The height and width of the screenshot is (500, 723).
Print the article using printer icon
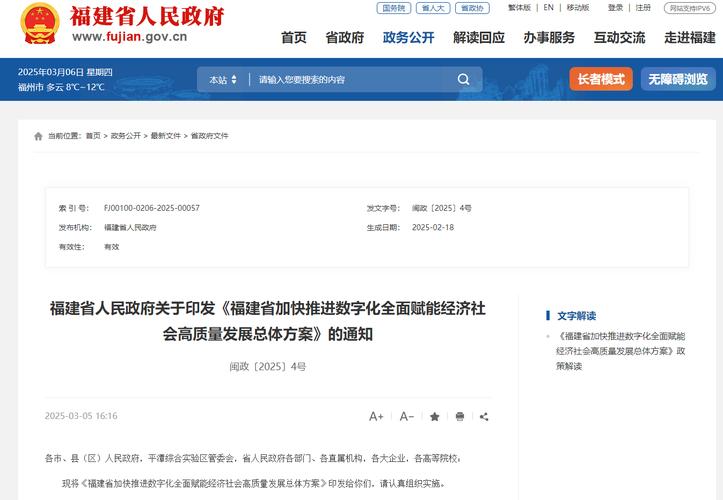coord(460,417)
